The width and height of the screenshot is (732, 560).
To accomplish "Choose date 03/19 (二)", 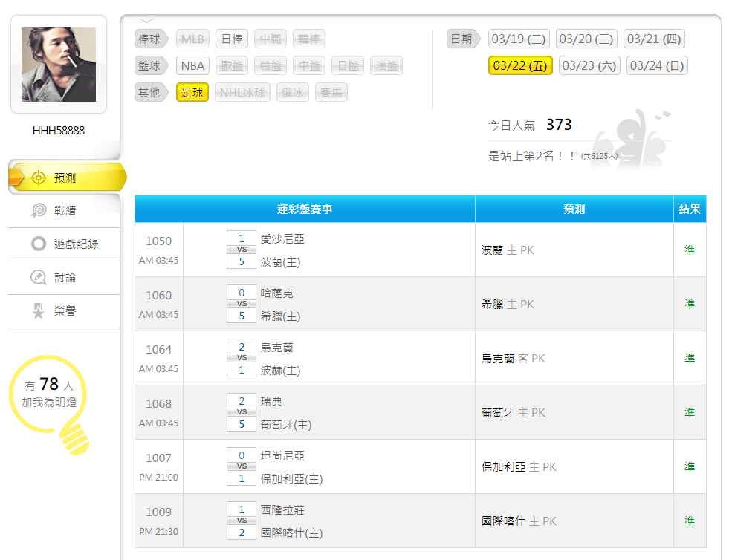I will tap(519, 39).
